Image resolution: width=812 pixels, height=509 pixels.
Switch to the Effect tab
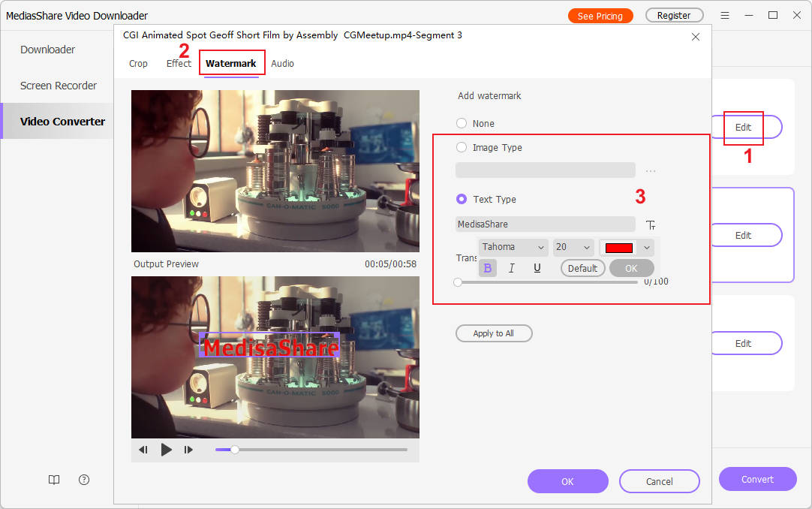pos(179,64)
